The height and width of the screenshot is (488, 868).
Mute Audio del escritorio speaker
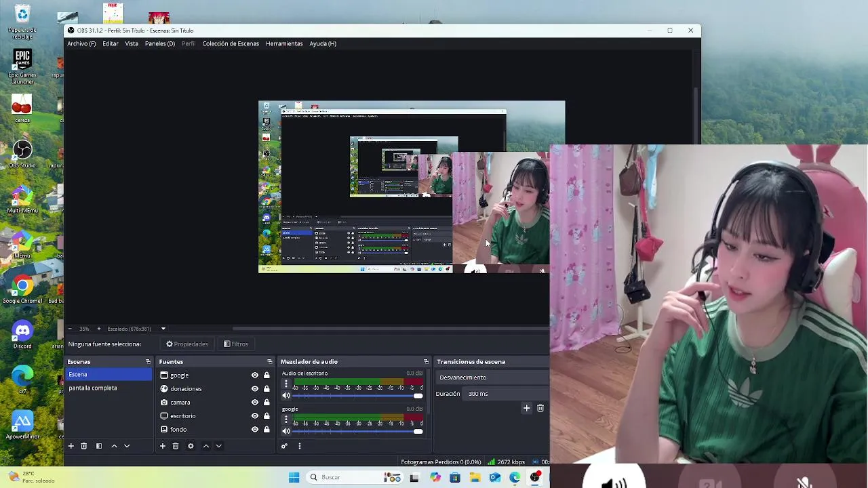(286, 395)
